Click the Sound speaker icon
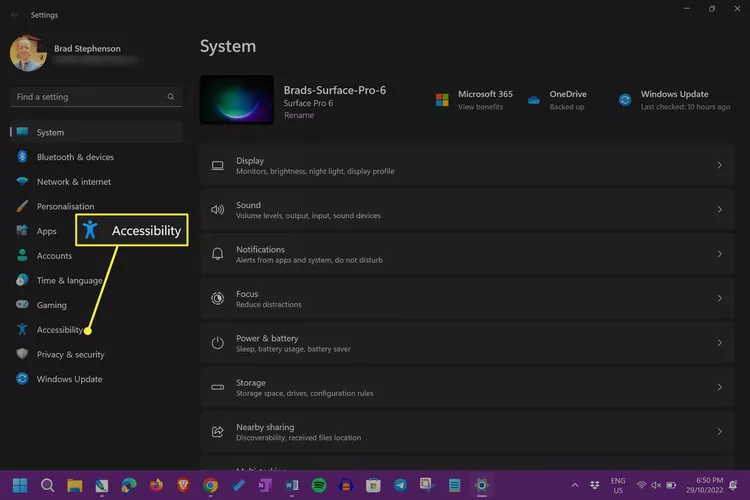 218,210
